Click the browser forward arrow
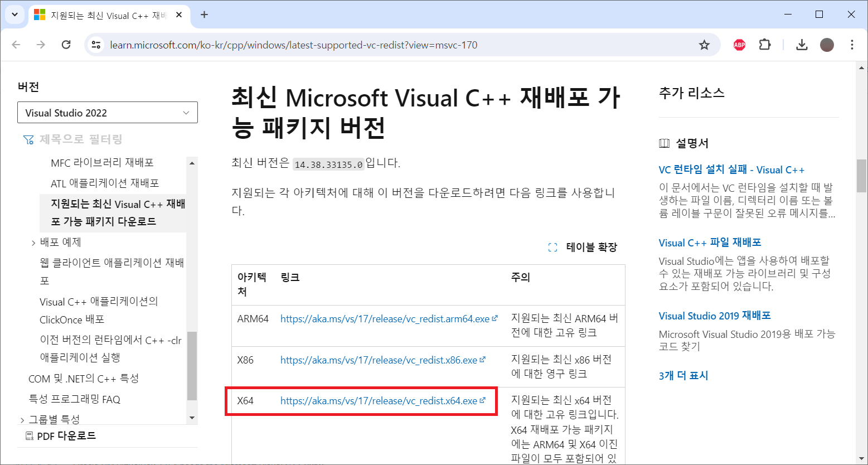The width and height of the screenshot is (868, 465). point(41,45)
